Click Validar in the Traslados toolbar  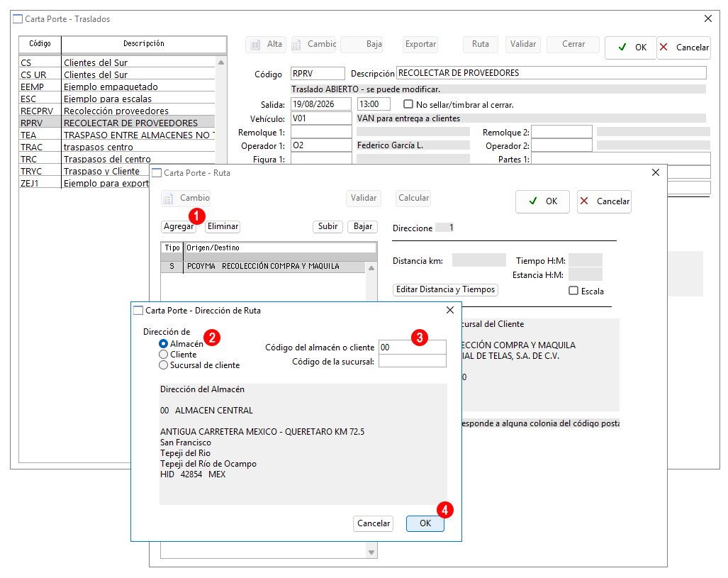523,45
